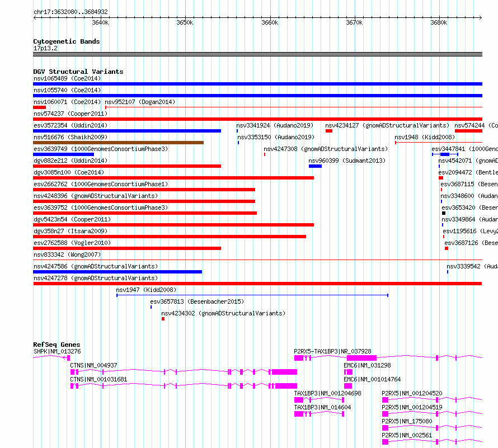Click the gray 17p13.2 cytogenetic band bar

tap(257, 54)
